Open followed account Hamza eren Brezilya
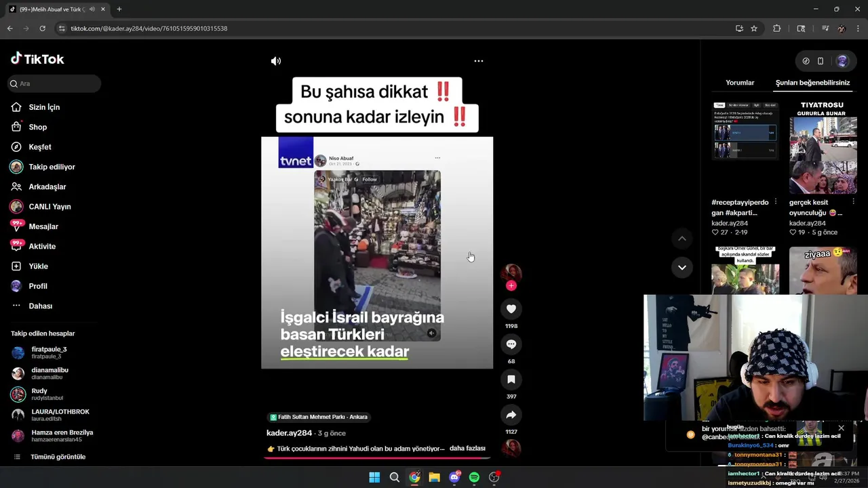Image resolution: width=868 pixels, height=488 pixels. (x=62, y=436)
